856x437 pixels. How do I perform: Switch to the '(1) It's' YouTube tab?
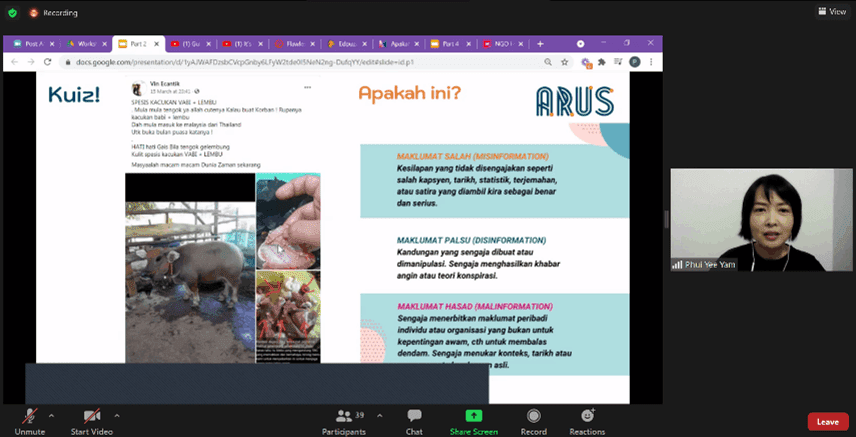click(240, 44)
